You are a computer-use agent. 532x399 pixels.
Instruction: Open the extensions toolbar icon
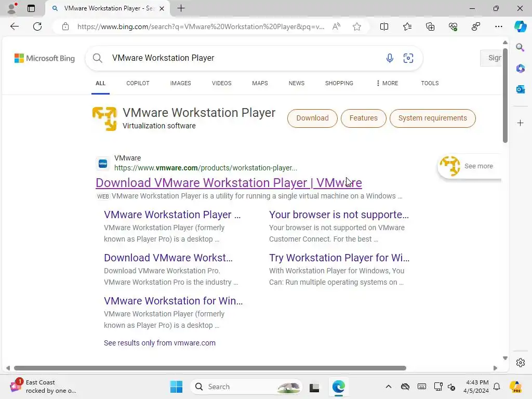[x=476, y=26]
